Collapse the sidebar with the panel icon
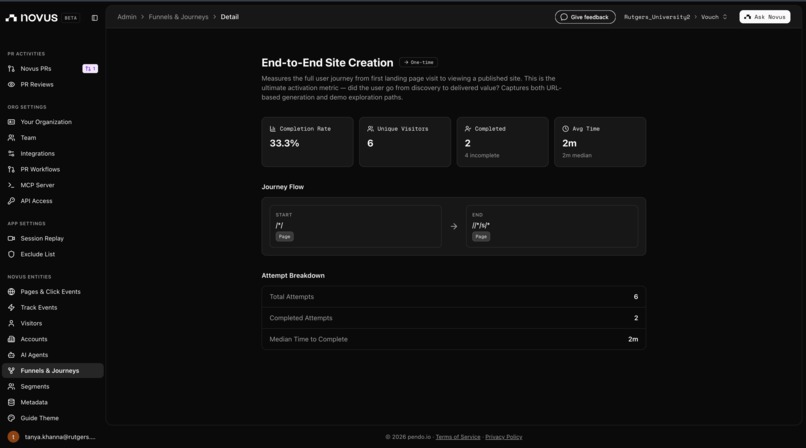This screenshot has height=448, width=806. [x=95, y=17]
